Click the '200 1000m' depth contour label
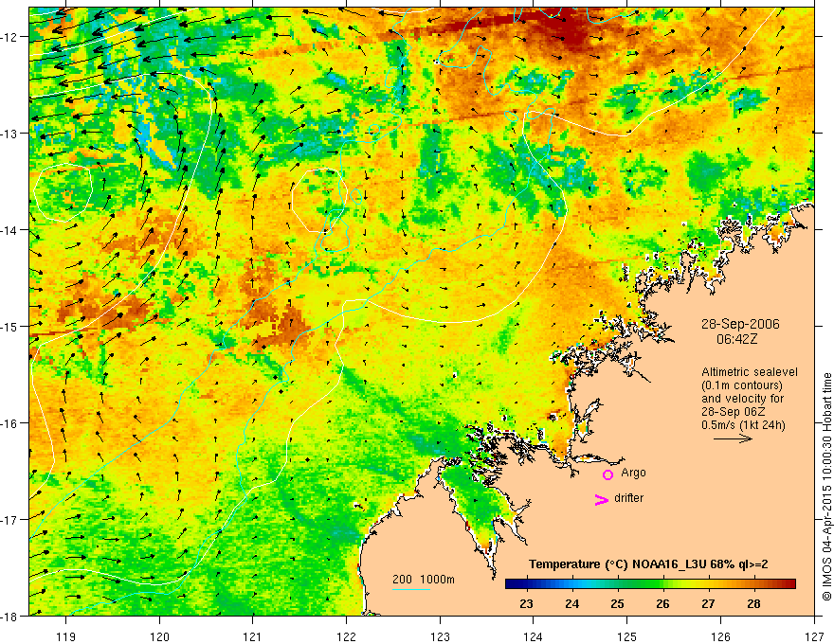The width and height of the screenshot is (834, 644). [x=424, y=580]
